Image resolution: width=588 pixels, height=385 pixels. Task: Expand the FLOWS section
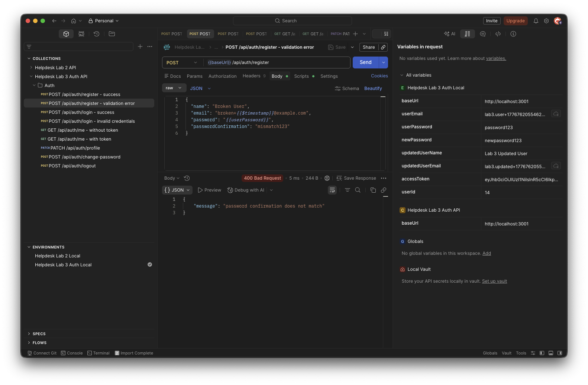click(x=29, y=343)
